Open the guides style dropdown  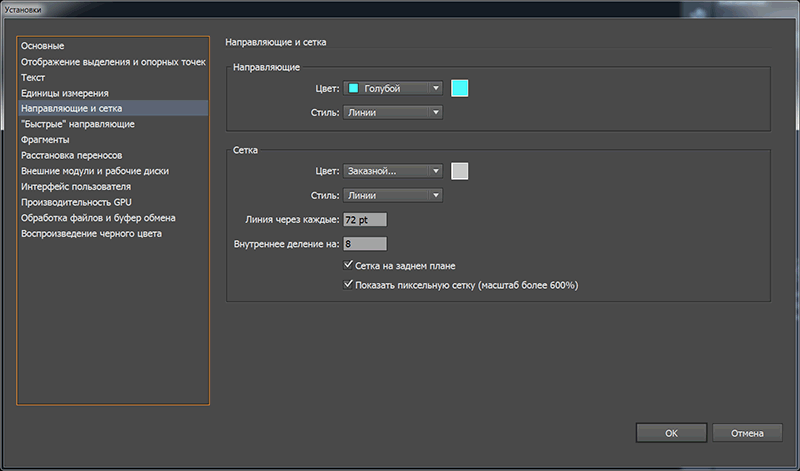(x=392, y=113)
